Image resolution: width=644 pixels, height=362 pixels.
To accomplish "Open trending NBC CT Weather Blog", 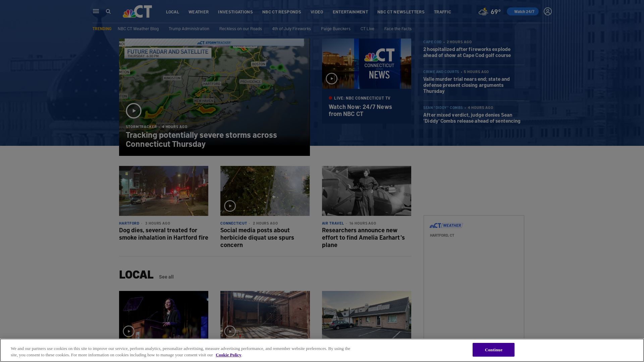I will (x=138, y=28).
